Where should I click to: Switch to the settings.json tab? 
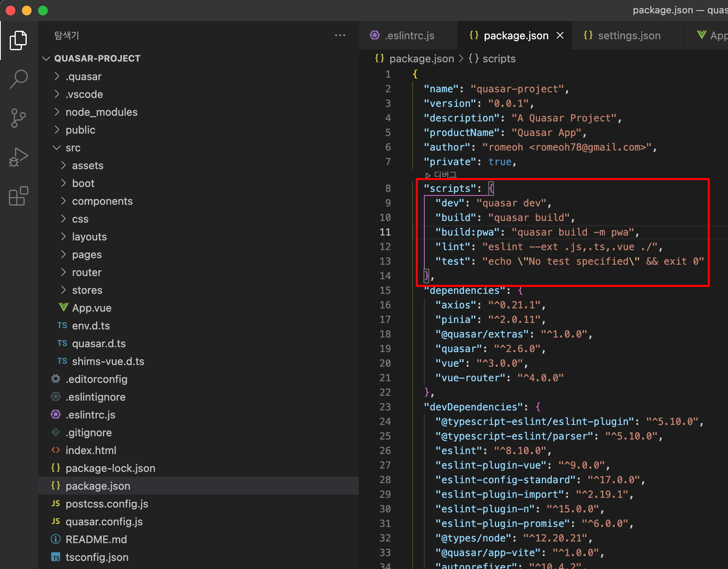pos(628,36)
